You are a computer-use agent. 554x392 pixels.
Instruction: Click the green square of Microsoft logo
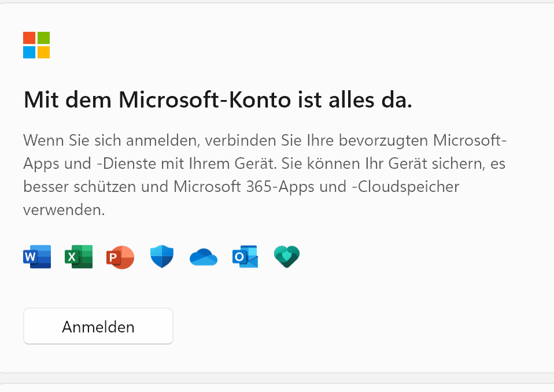click(x=43, y=38)
